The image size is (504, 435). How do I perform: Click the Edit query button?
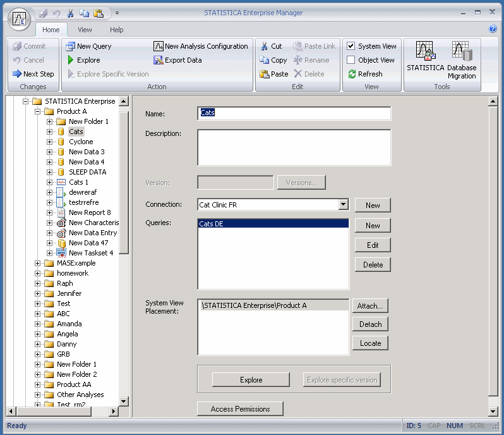click(373, 245)
